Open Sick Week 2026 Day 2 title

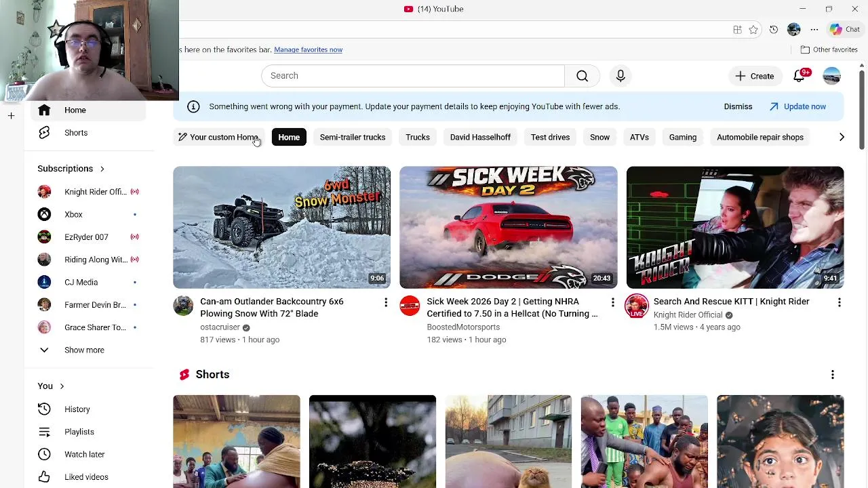(x=512, y=308)
